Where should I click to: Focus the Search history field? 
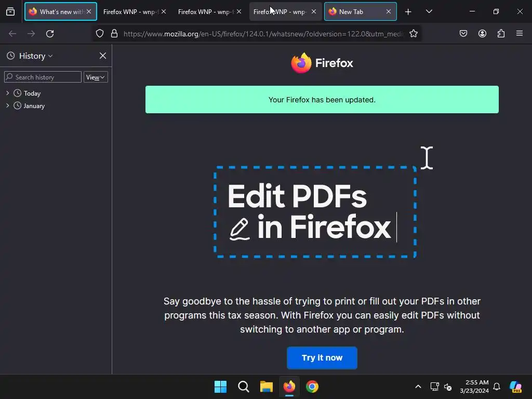(x=43, y=77)
